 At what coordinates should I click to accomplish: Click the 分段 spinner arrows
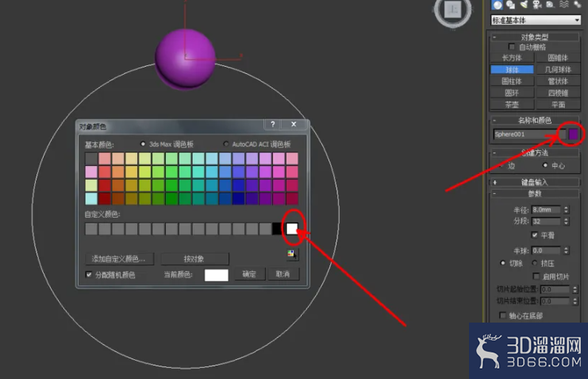pyautogui.click(x=567, y=221)
